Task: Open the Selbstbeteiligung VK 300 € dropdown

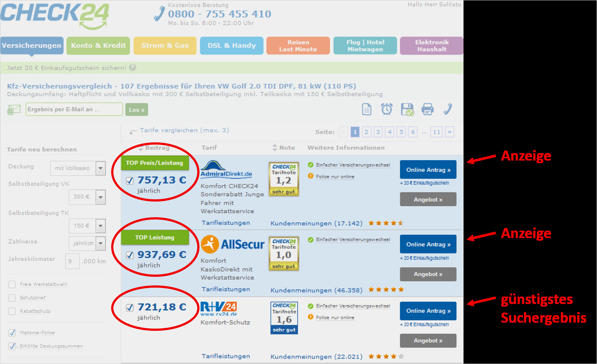Action: (x=87, y=197)
